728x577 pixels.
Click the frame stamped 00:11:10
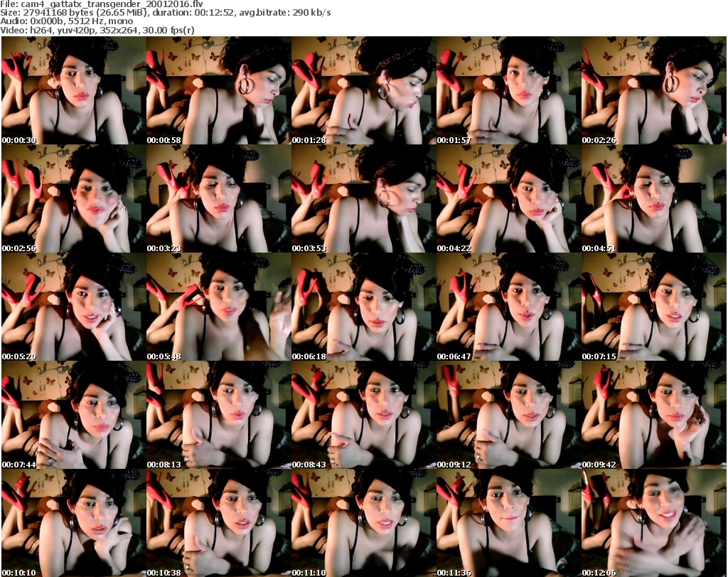pos(364,523)
